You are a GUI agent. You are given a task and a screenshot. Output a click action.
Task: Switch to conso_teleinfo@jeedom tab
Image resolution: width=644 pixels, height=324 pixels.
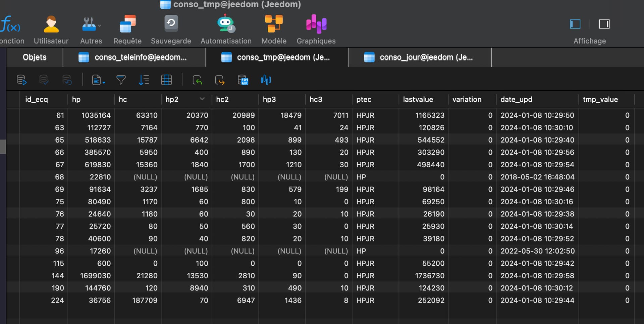(x=134, y=57)
